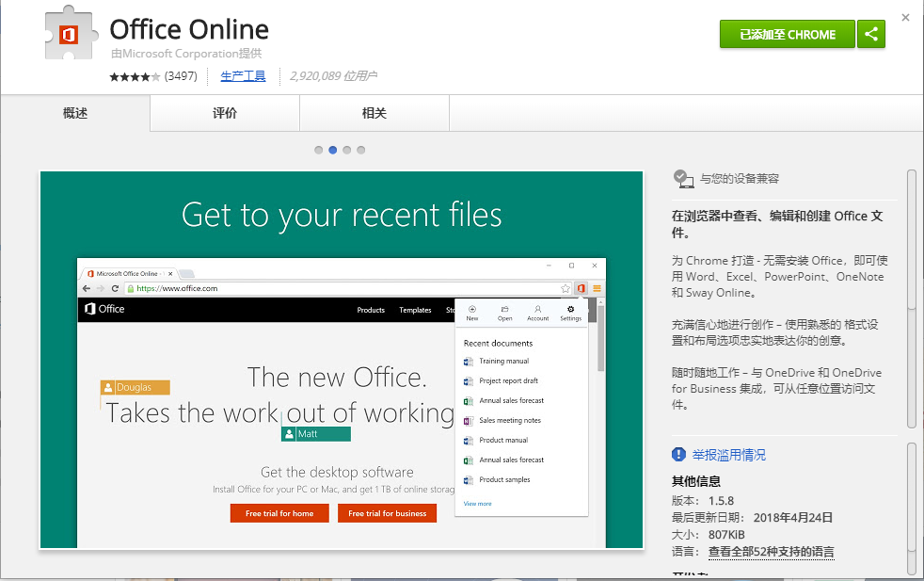This screenshot has width=924, height=581.
Task: Click the description panel scrollbar
Action: [x=912, y=299]
